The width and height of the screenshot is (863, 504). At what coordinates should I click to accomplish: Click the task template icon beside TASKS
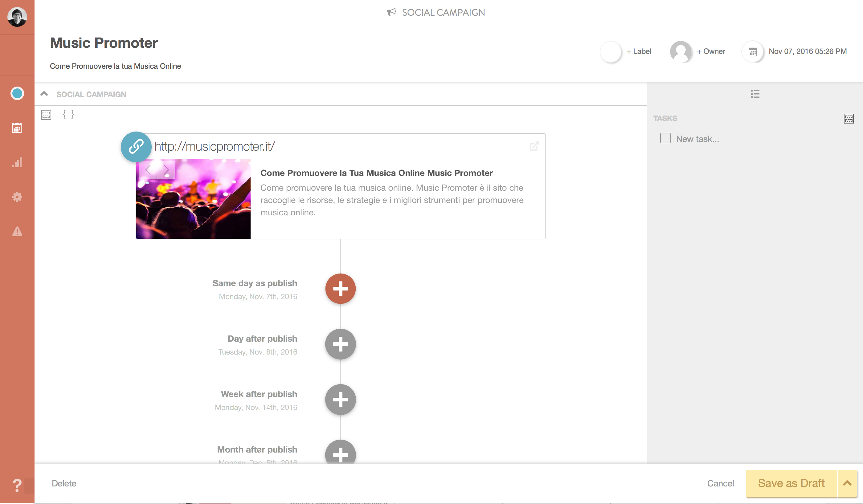849,119
